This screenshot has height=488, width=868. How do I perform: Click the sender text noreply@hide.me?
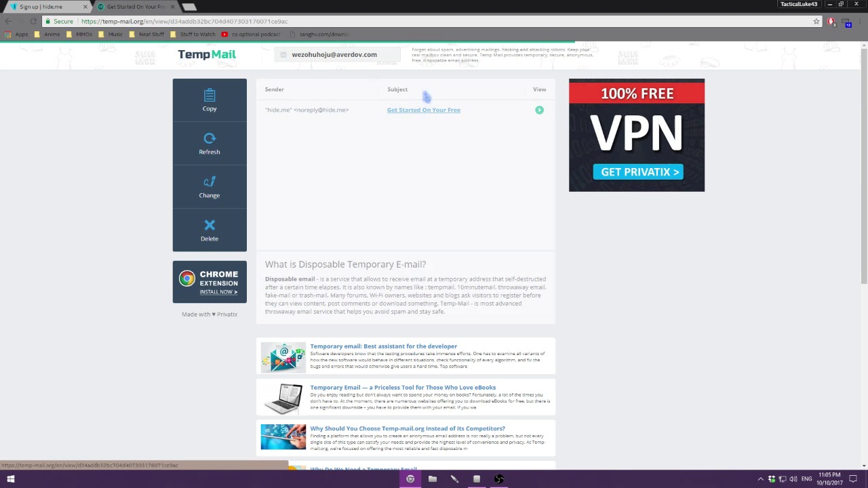click(x=307, y=110)
